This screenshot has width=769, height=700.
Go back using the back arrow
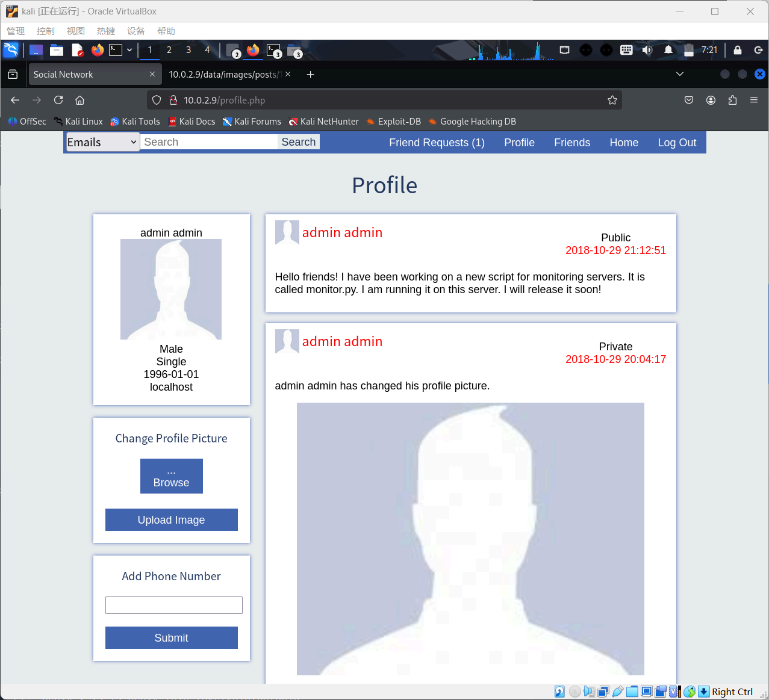(x=15, y=100)
